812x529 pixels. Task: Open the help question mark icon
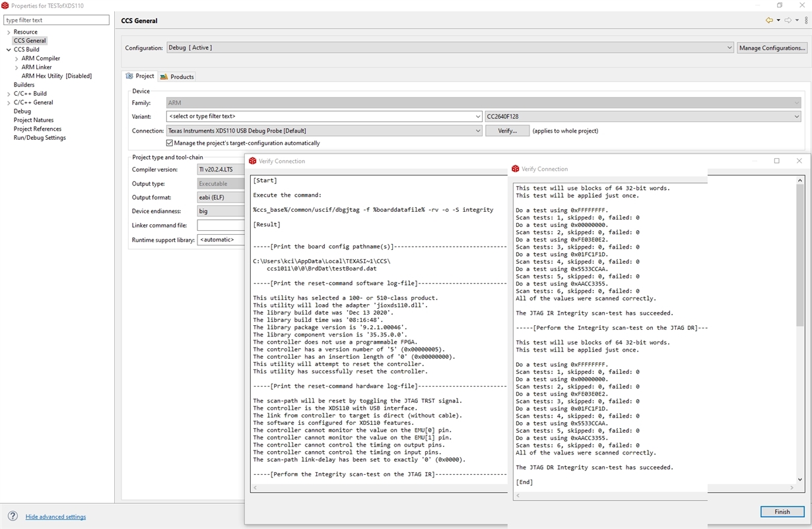point(13,516)
